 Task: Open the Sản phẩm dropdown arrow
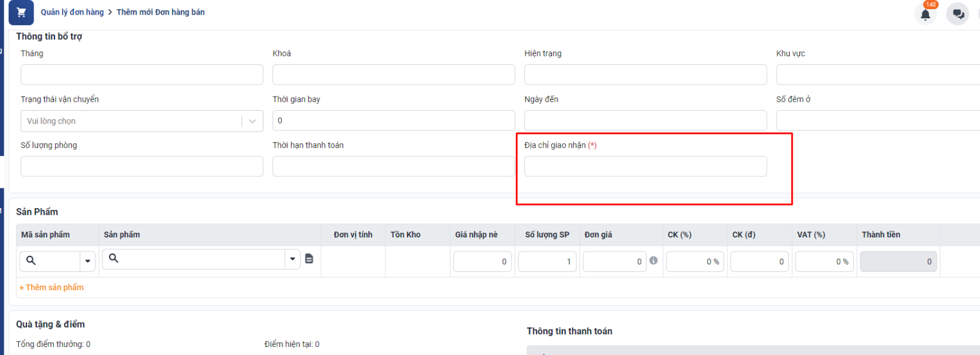point(293,259)
